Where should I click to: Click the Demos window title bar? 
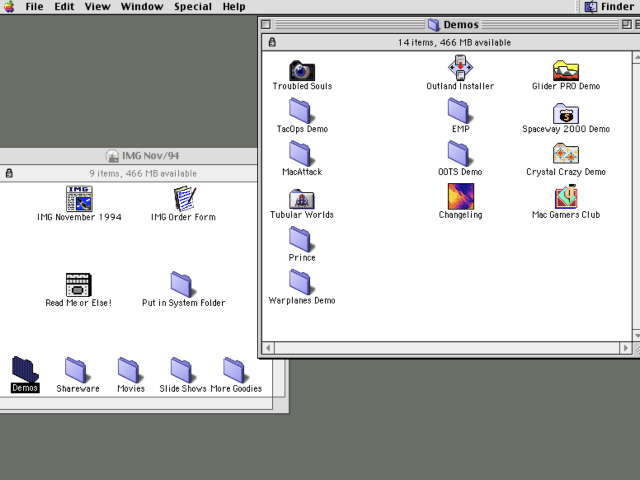(x=449, y=24)
